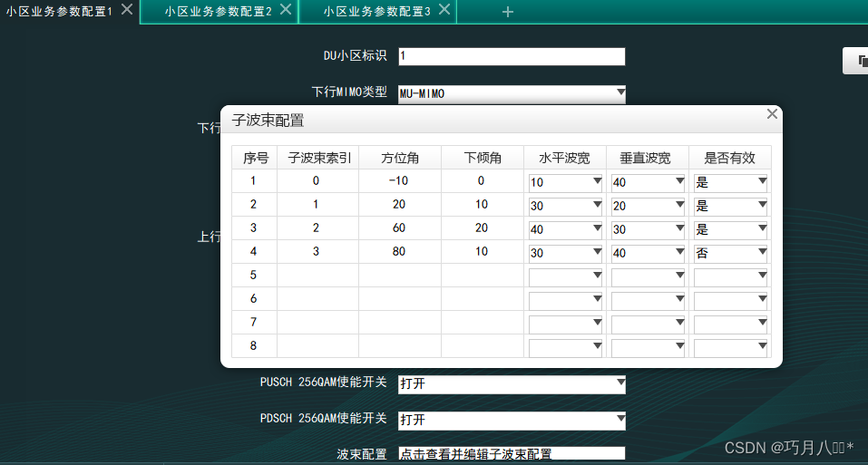The height and width of the screenshot is (465, 868).
Task: Click 子波束索引 cell in row 1
Action: [x=317, y=180]
